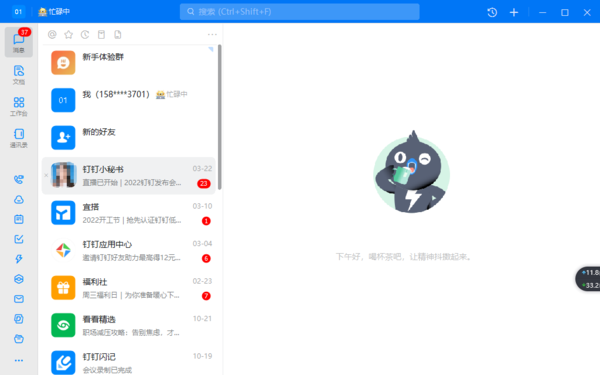
Task: Open chat list more options ellipsis
Action: pos(212,34)
